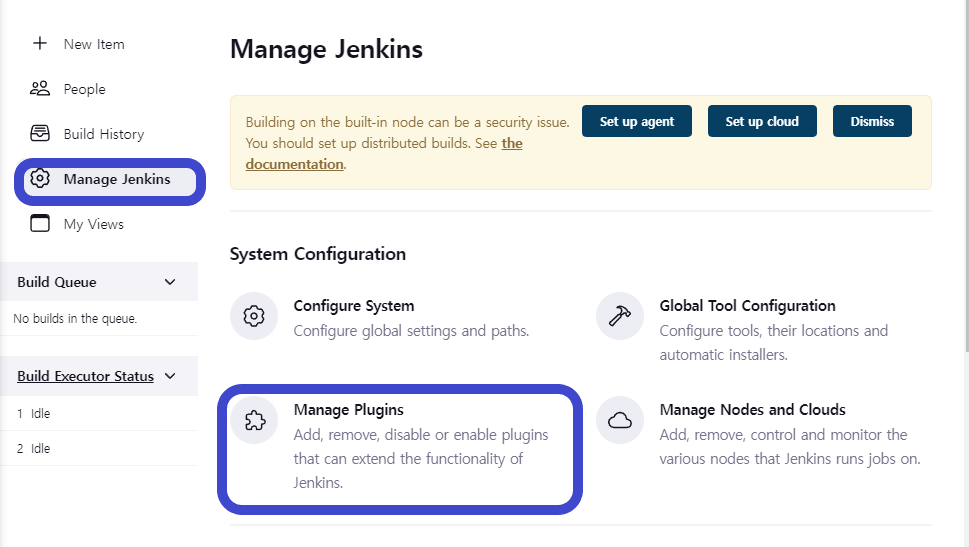Open Configure System title link

coord(354,305)
